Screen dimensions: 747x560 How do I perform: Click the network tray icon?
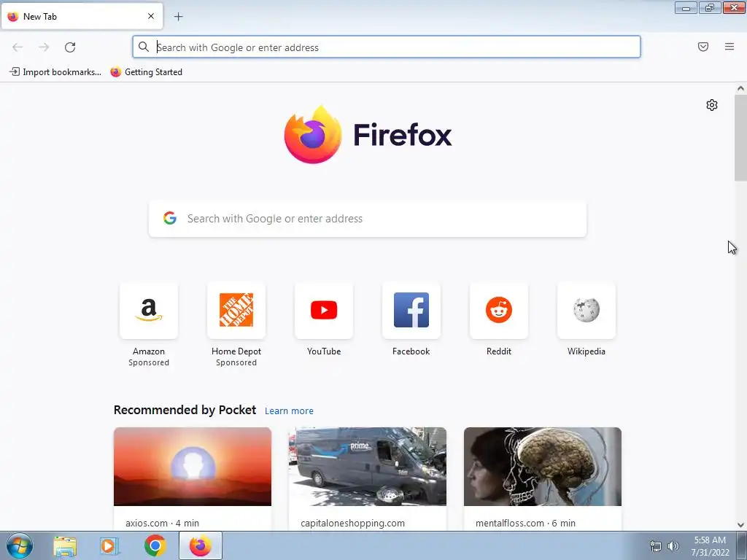point(656,546)
